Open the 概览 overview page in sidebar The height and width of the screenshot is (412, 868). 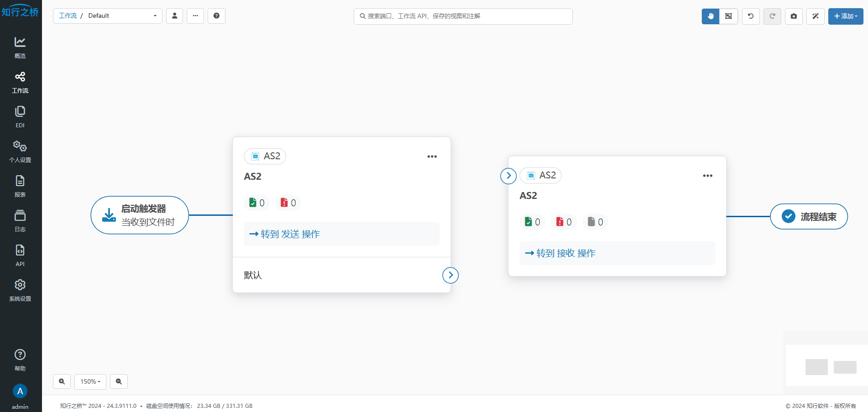pos(20,47)
